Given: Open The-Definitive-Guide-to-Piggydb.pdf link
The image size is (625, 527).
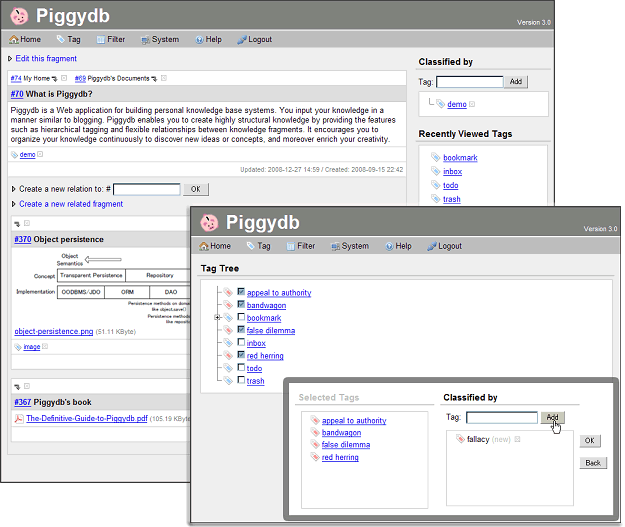Looking at the screenshot, I should [87, 419].
